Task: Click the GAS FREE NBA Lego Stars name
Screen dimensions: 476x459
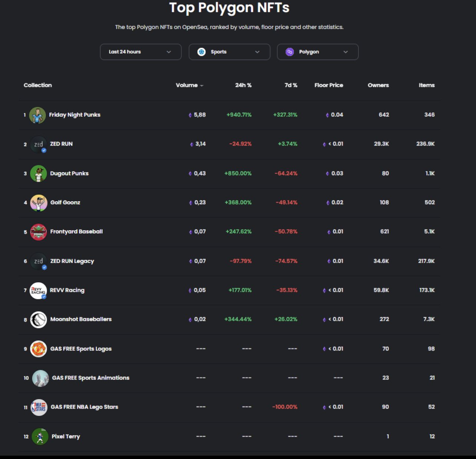Action: [x=84, y=407]
